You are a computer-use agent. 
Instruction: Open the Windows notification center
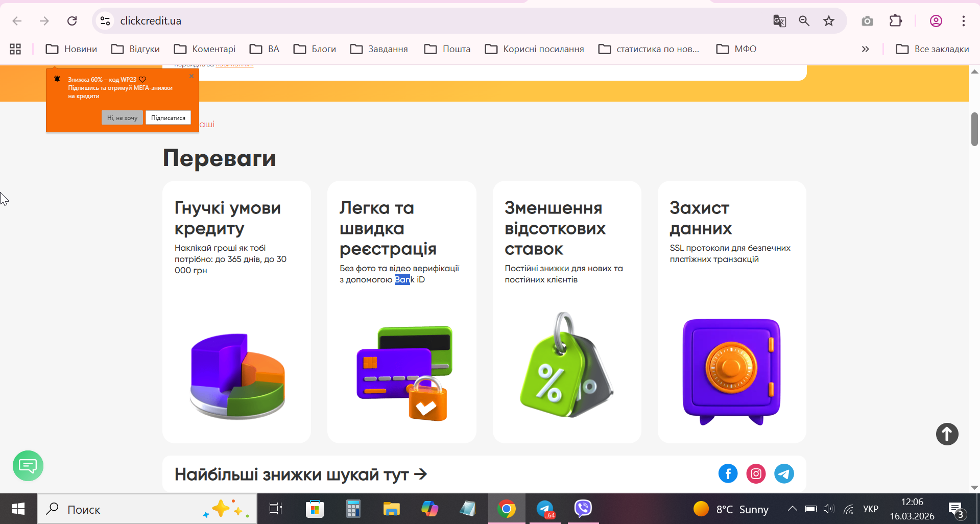coord(957,509)
